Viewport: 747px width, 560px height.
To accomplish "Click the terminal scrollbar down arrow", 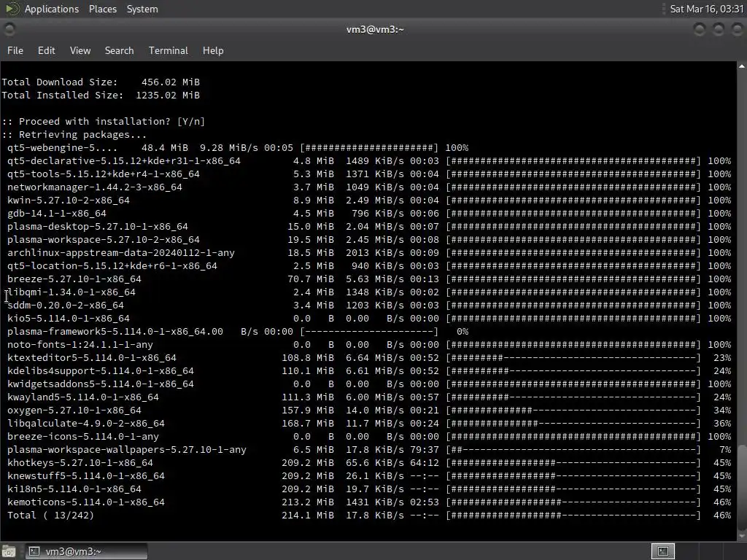I will click(742, 536).
